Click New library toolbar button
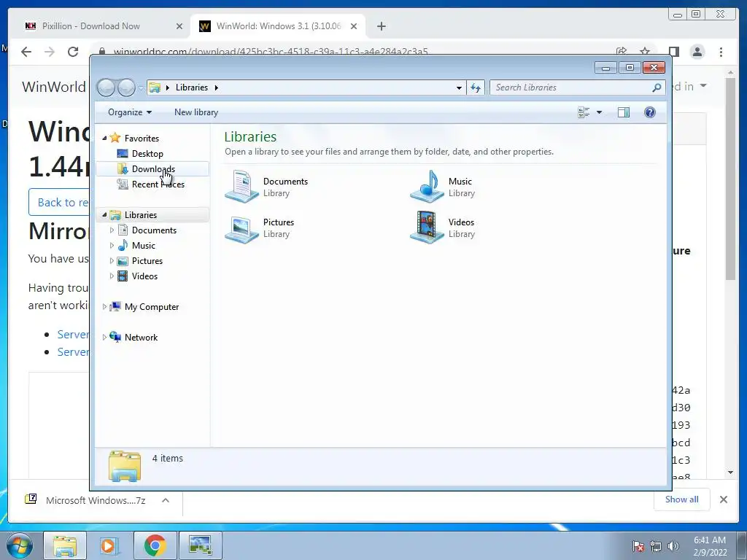 pos(196,112)
